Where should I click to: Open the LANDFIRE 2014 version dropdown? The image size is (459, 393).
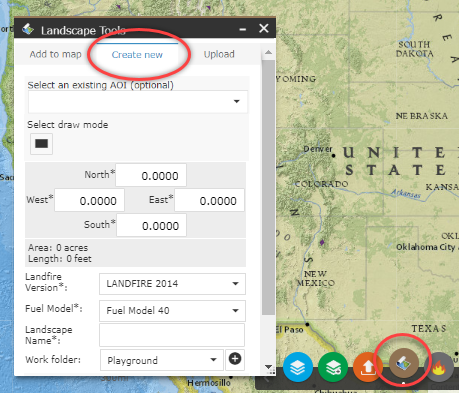click(x=172, y=284)
